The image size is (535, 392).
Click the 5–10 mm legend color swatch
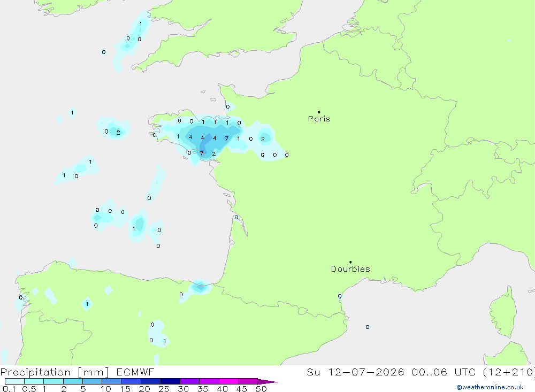coord(93,381)
